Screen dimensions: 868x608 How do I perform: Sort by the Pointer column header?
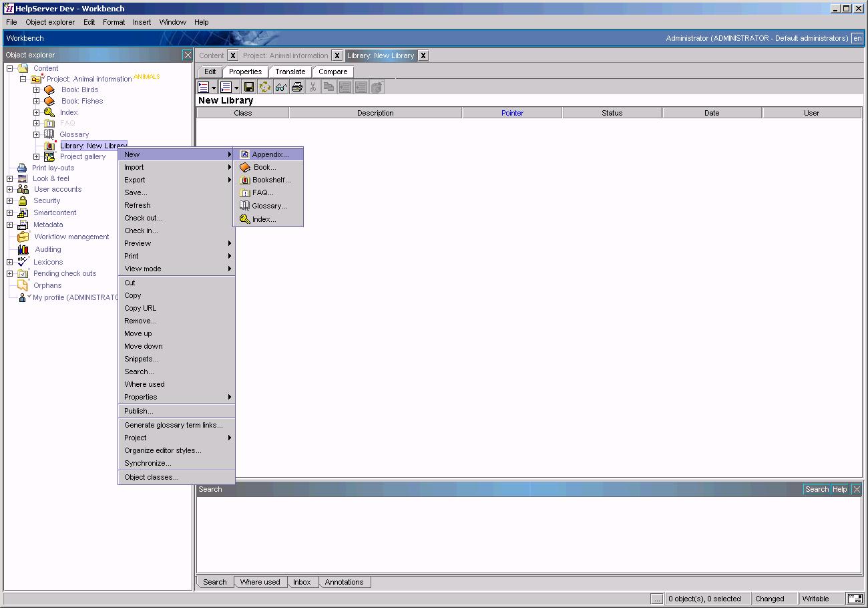coord(512,113)
